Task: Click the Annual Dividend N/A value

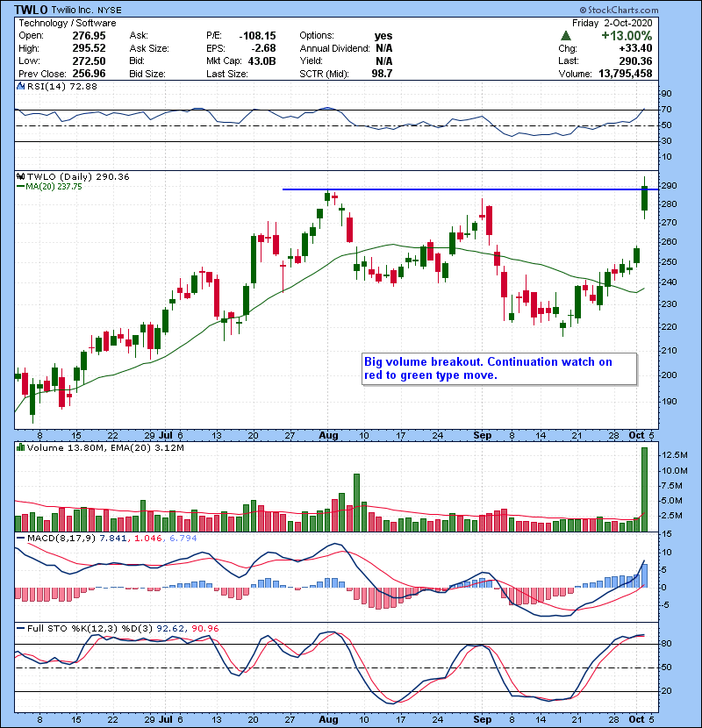Action: click(x=384, y=48)
